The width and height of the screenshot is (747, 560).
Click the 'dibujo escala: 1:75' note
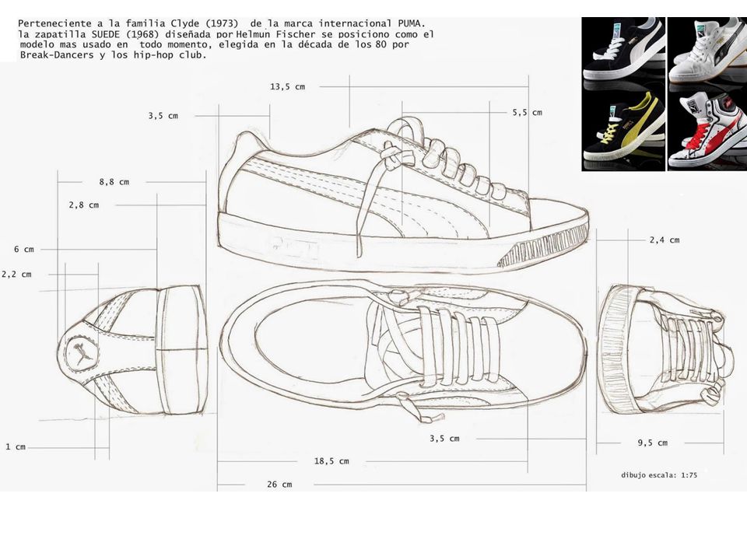[x=659, y=474]
